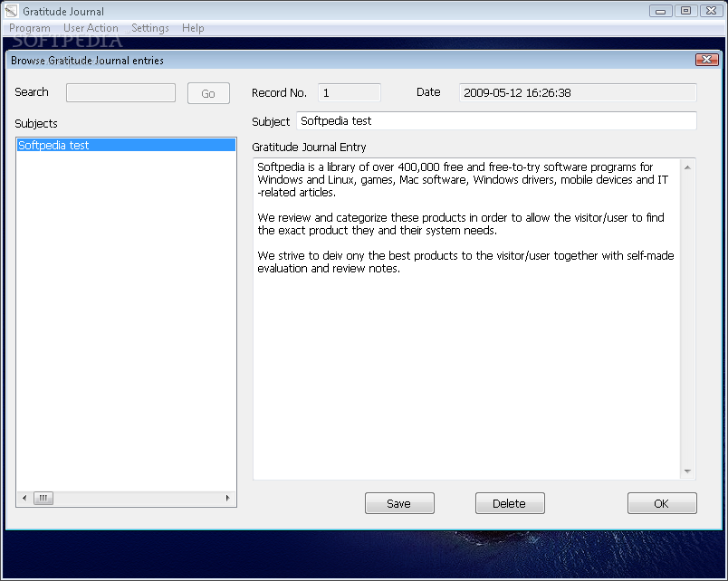Screen dimensions: 728x581
Task: Open the Settings menu
Action: click(x=150, y=28)
